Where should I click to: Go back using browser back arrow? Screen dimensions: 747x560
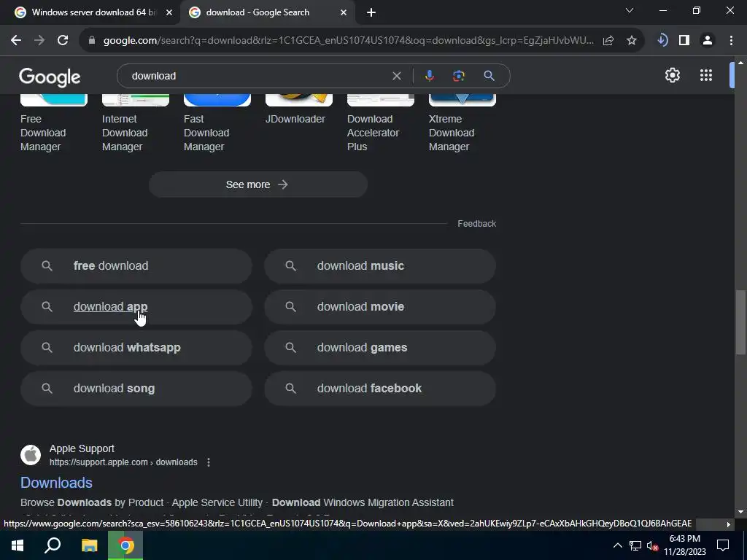pyautogui.click(x=16, y=41)
